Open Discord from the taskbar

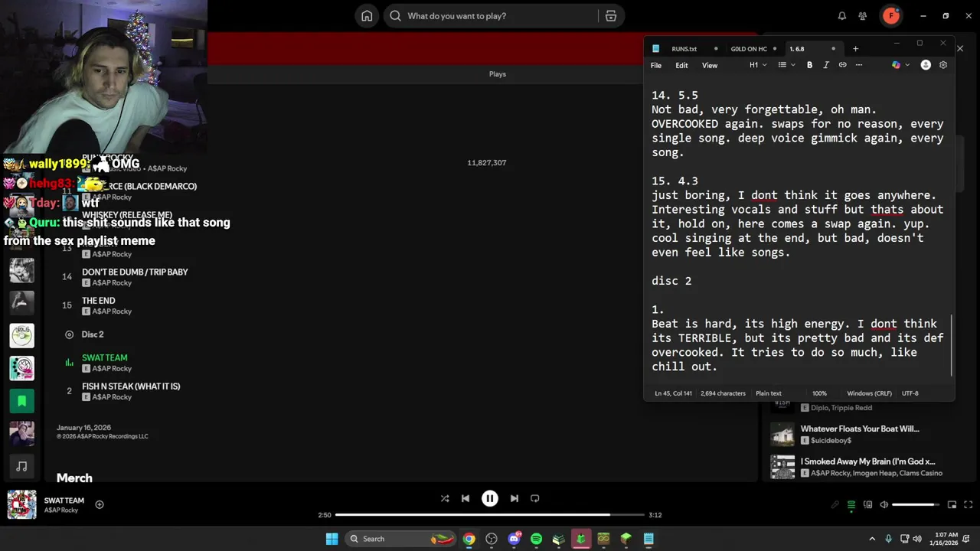coord(514,539)
